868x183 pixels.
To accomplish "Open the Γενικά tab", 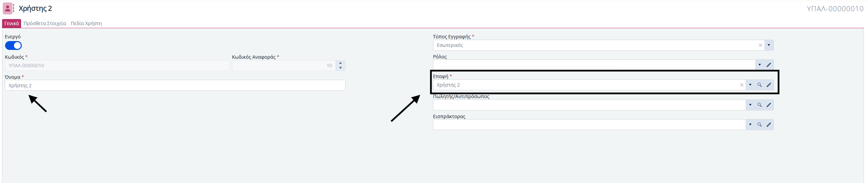I will click(12, 23).
